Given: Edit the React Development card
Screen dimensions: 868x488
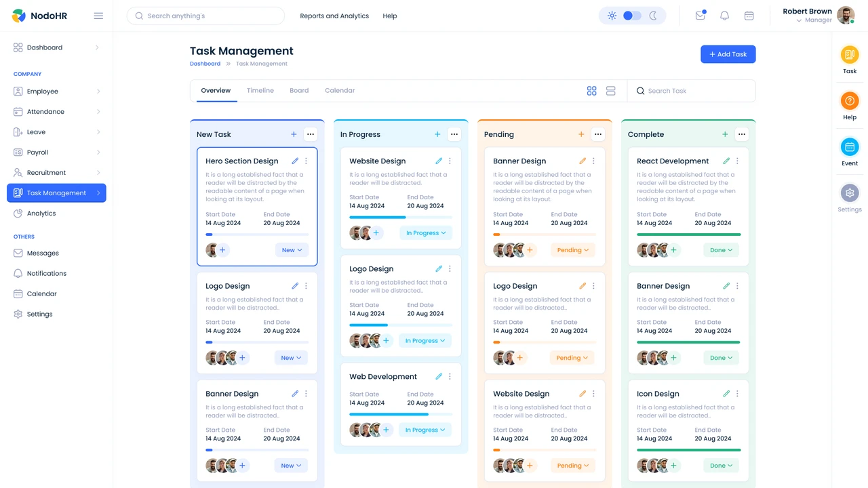Looking at the screenshot, I should click(726, 161).
